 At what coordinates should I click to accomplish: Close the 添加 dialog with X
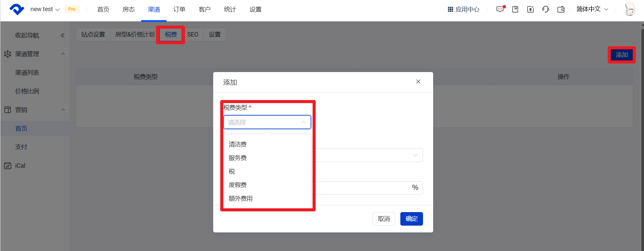pyautogui.click(x=418, y=82)
